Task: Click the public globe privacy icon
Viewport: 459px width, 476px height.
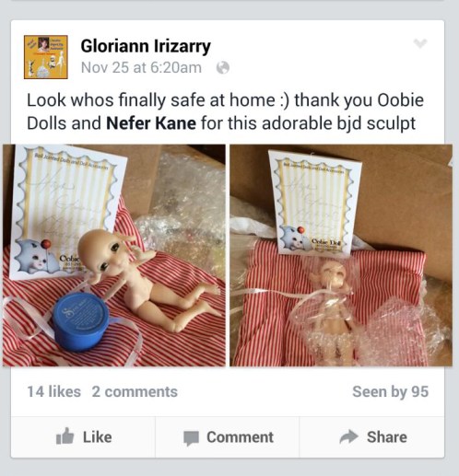Action: (x=223, y=68)
